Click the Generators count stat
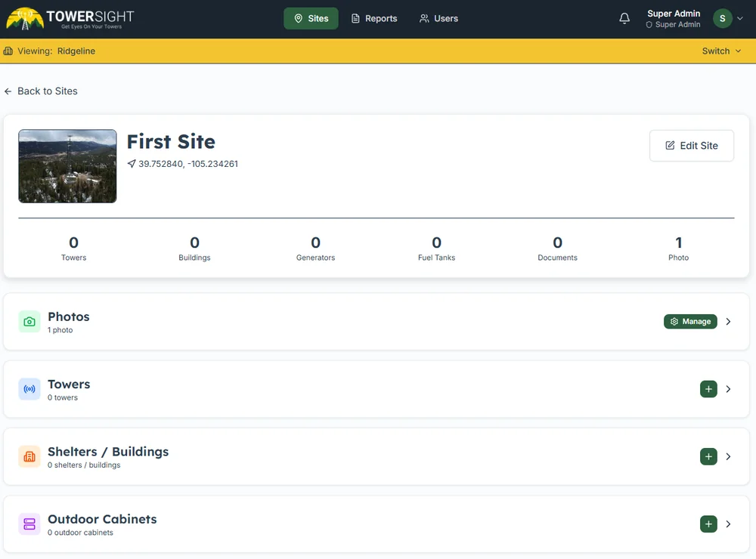This screenshot has height=559, width=756. 315,248
